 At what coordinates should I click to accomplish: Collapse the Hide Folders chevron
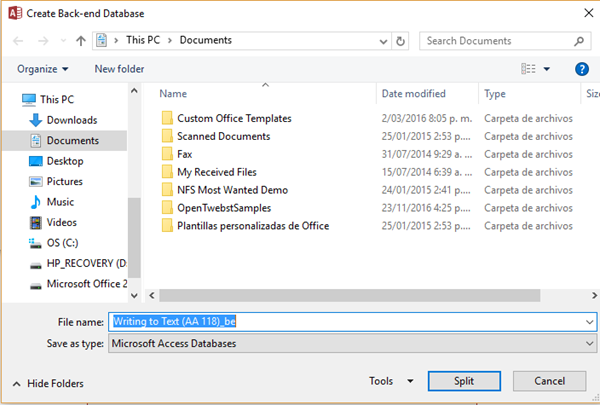point(17,383)
